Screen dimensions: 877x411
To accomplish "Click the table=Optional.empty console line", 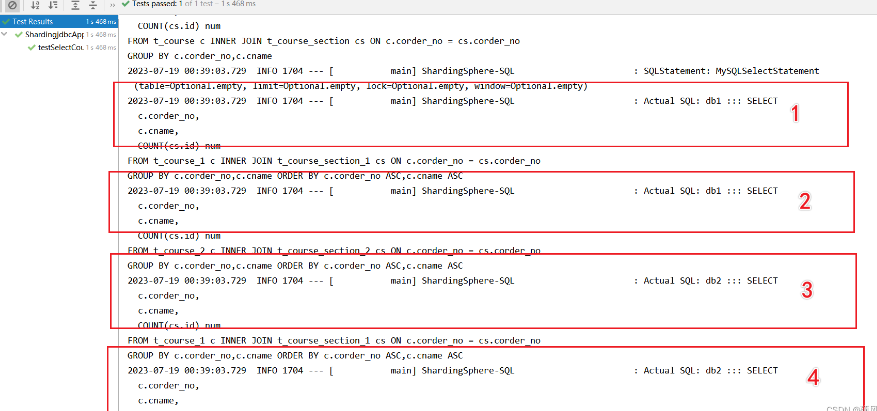I will (361, 86).
